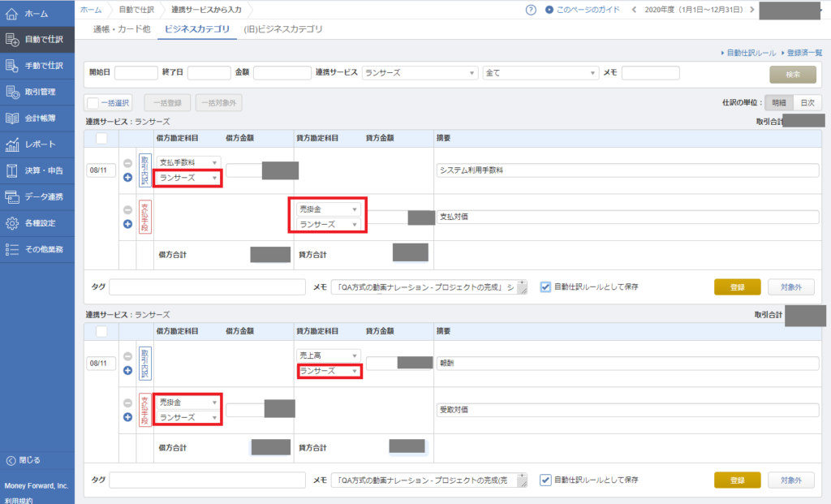The height and width of the screenshot is (504, 831).
Task: Uncheck first 自動仕訳ルールとして保存 checkbox
Action: click(x=545, y=286)
